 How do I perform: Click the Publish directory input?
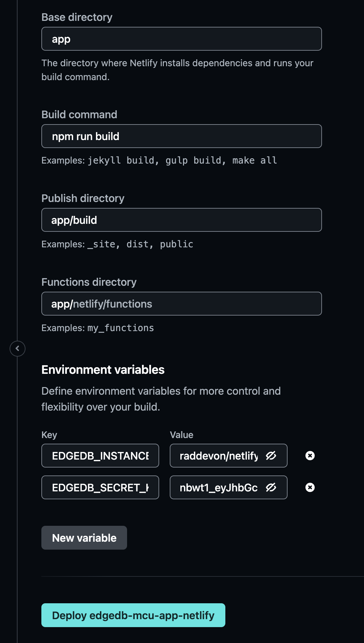(181, 220)
